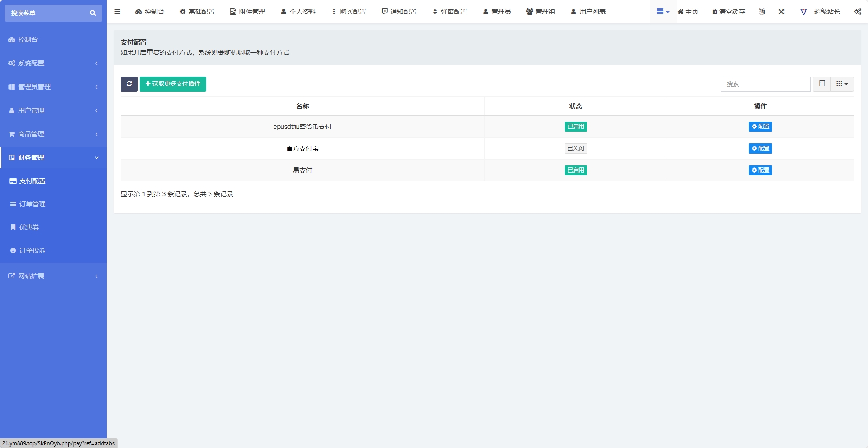Expand the 用户管理 sidebar menu

click(53, 110)
